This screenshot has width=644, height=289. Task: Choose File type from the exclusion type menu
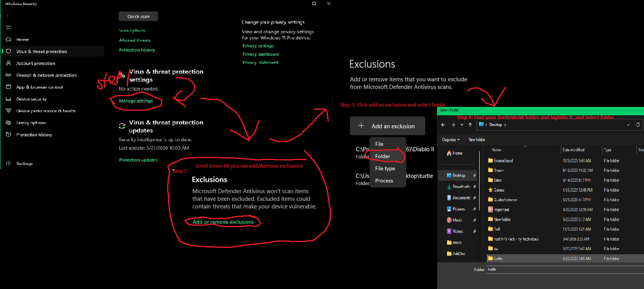pyautogui.click(x=385, y=168)
